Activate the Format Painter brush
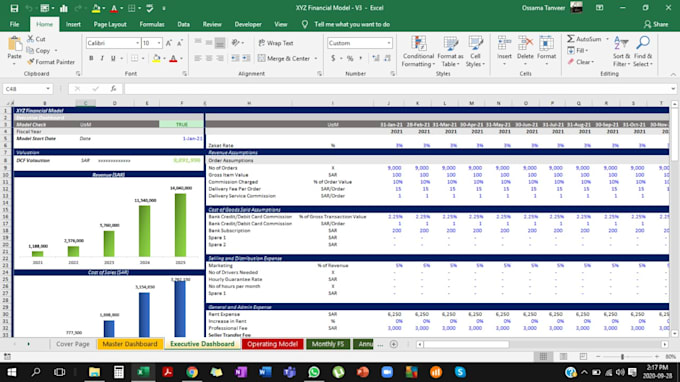Viewport: 680px width, 382px height. click(x=30, y=62)
